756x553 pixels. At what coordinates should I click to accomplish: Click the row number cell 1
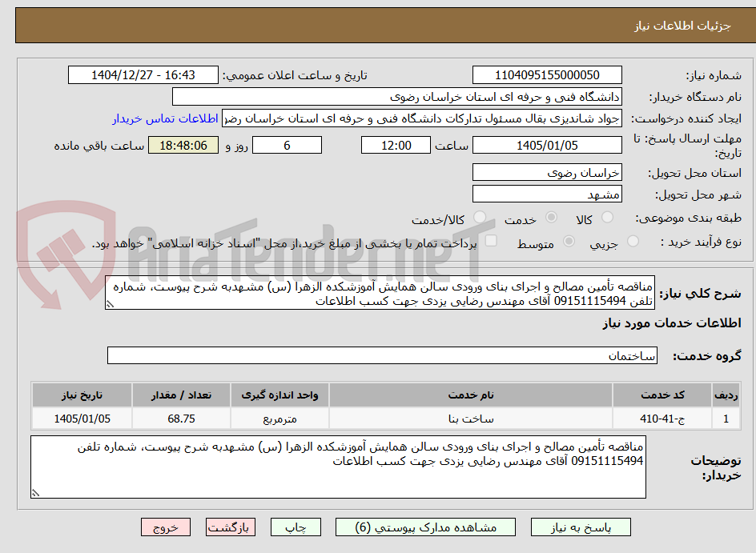pos(726,419)
